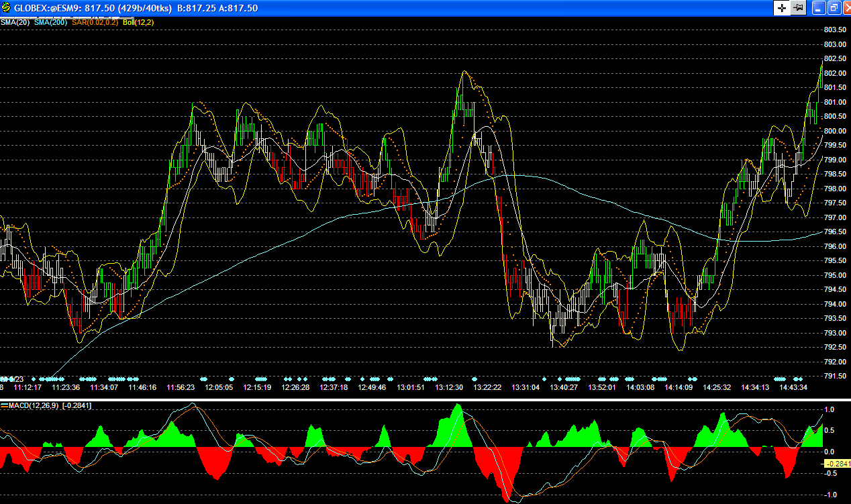The width and height of the screenshot is (851, 504).
Task: Click the 794.00 price axis label
Action: click(x=834, y=304)
